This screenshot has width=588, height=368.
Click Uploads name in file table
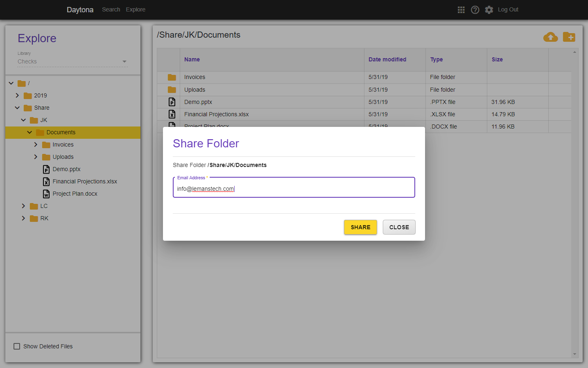coord(194,90)
